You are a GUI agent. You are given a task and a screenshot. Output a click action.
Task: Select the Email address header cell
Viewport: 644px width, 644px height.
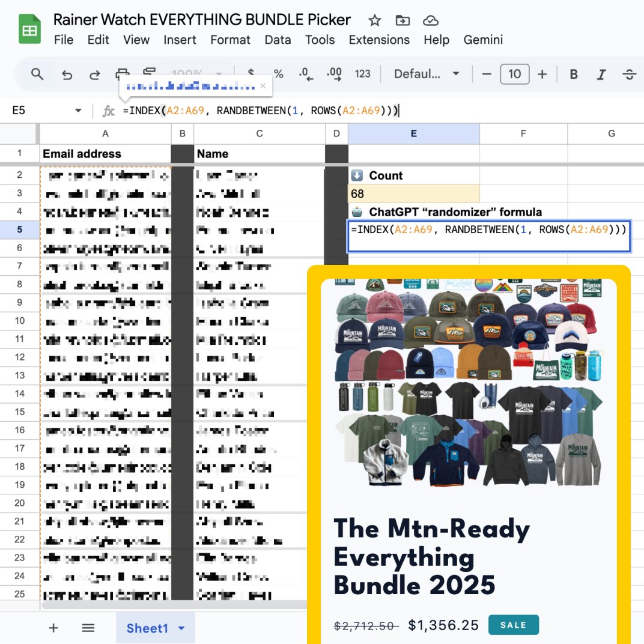(x=105, y=154)
